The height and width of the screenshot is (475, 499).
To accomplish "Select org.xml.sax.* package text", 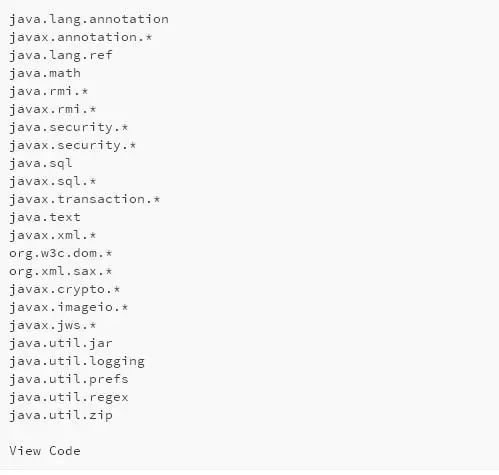I will (61, 271).
